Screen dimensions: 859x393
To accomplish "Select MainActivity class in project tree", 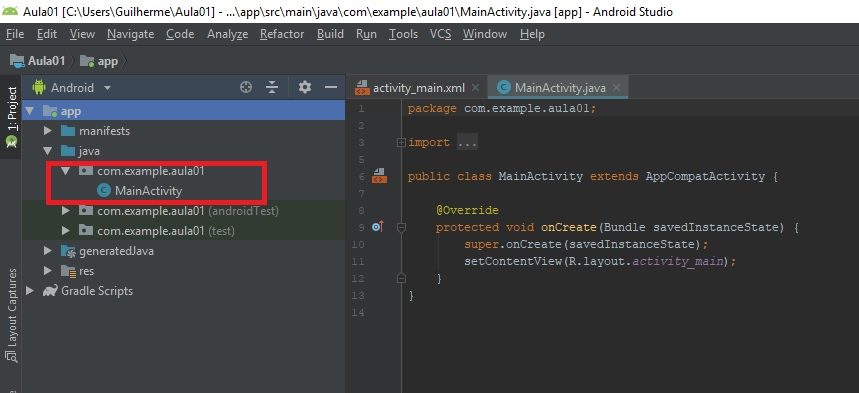I will 148,191.
